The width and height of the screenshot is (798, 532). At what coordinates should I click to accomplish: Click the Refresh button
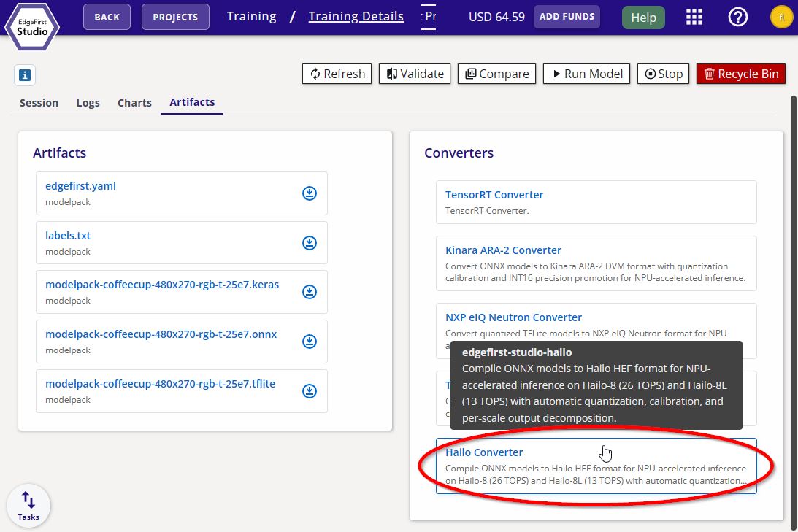tap(337, 74)
